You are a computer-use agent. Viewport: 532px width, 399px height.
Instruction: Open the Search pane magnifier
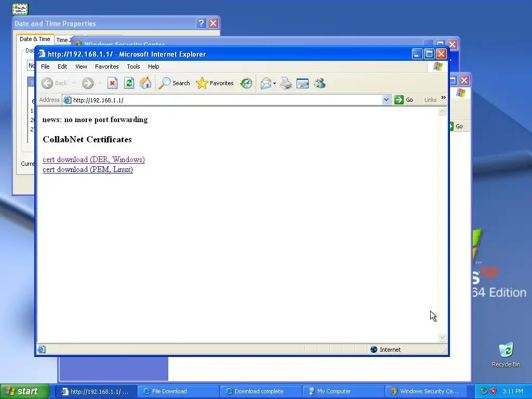click(165, 83)
